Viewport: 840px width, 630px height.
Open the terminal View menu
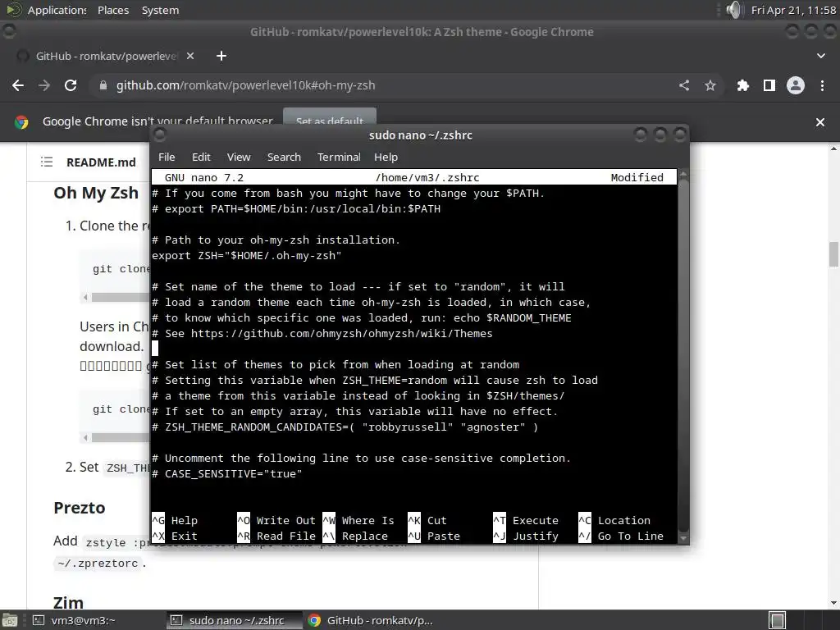pos(239,157)
